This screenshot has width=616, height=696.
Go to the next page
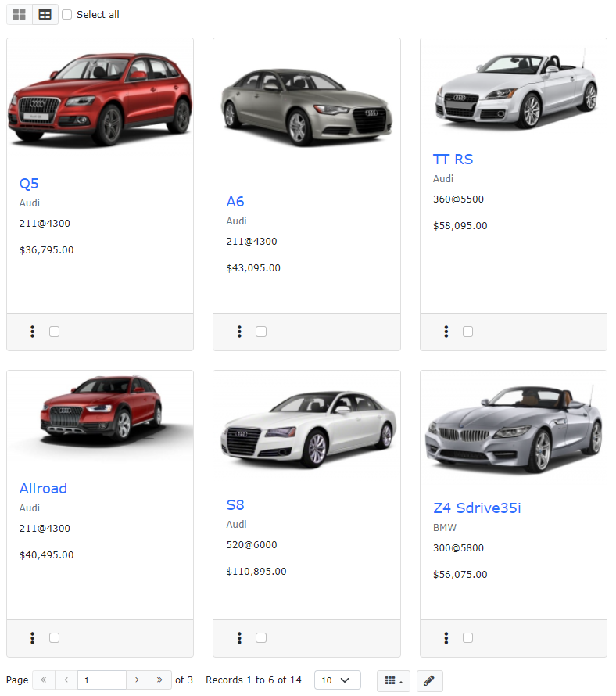(x=138, y=680)
